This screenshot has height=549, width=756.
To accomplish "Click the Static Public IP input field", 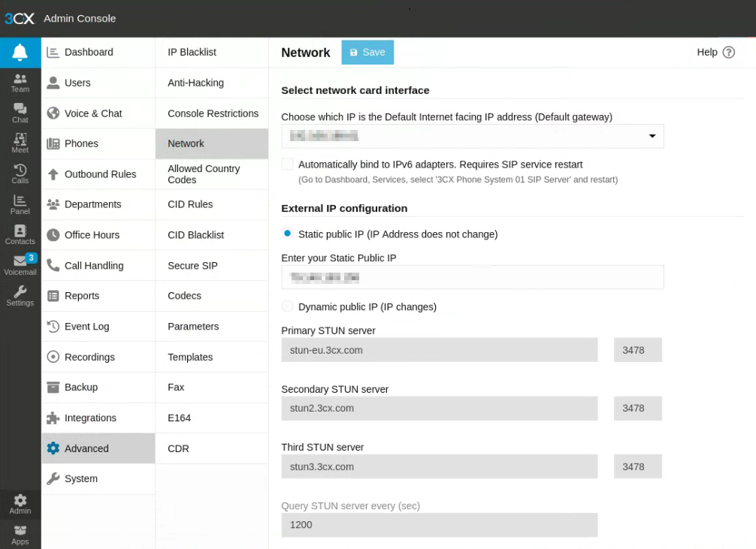I will pyautogui.click(x=472, y=277).
